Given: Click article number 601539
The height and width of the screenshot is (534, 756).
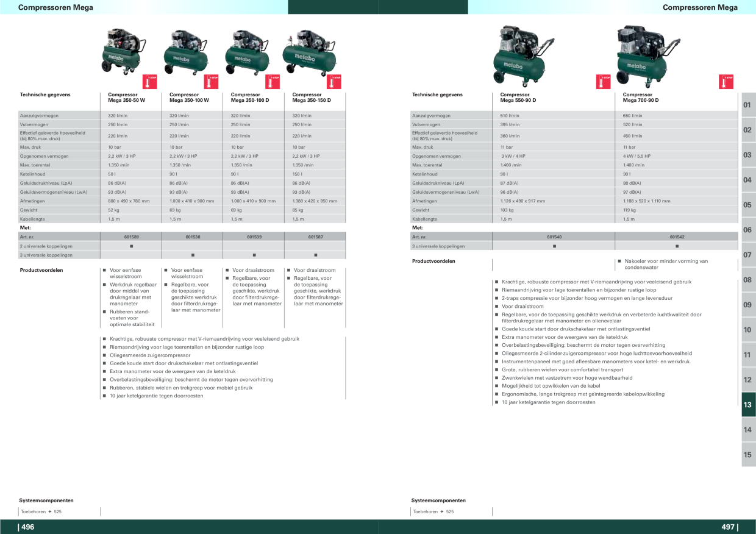Looking at the screenshot, I should 254,237.
